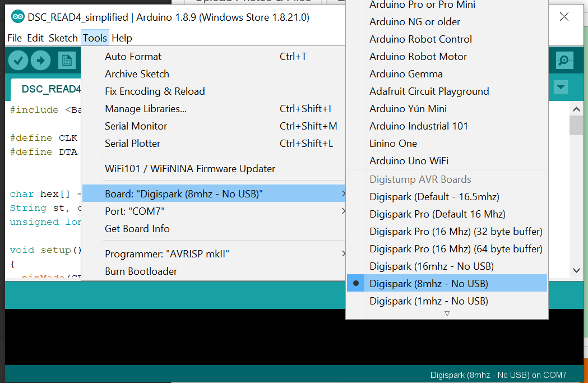
Task: Click the editor vertical scrollbar thumb
Action: tap(576, 125)
